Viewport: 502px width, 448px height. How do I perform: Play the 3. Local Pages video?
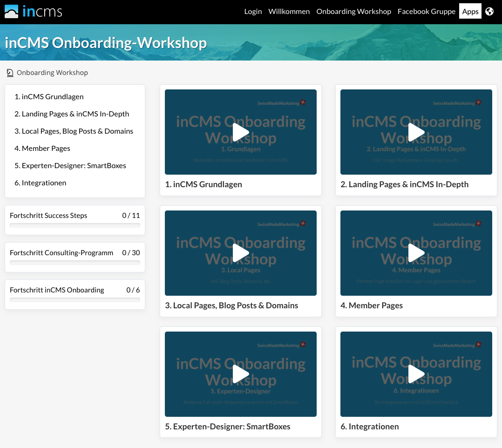(x=241, y=253)
